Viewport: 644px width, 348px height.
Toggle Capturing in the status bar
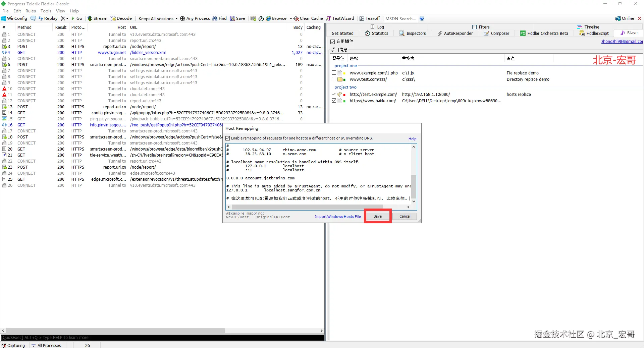13,345
